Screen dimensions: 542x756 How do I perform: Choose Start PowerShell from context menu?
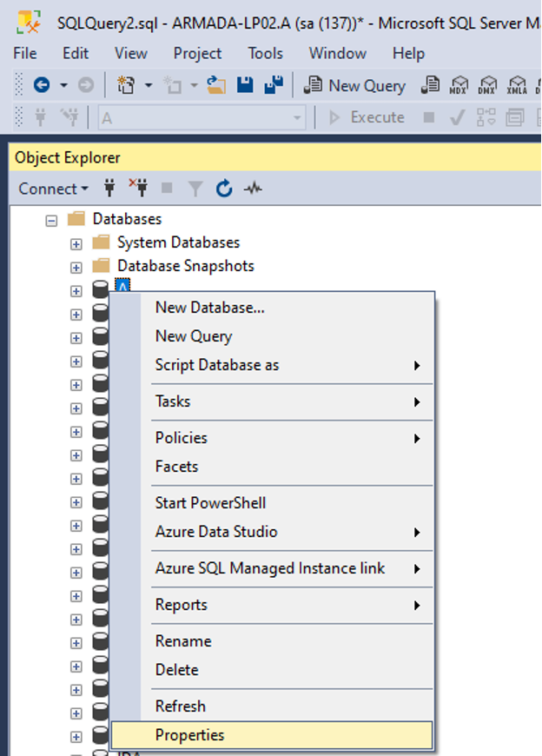click(x=272, y=503)
